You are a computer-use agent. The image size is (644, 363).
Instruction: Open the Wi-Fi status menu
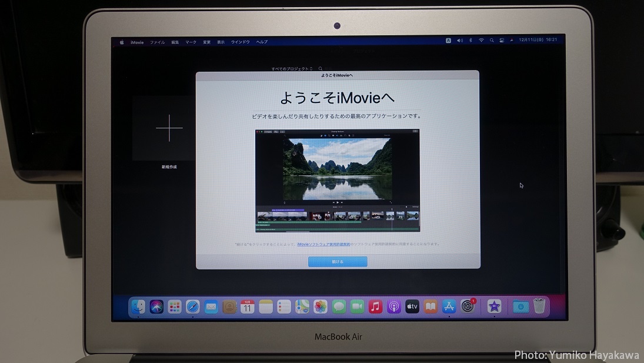pos(481,40)
